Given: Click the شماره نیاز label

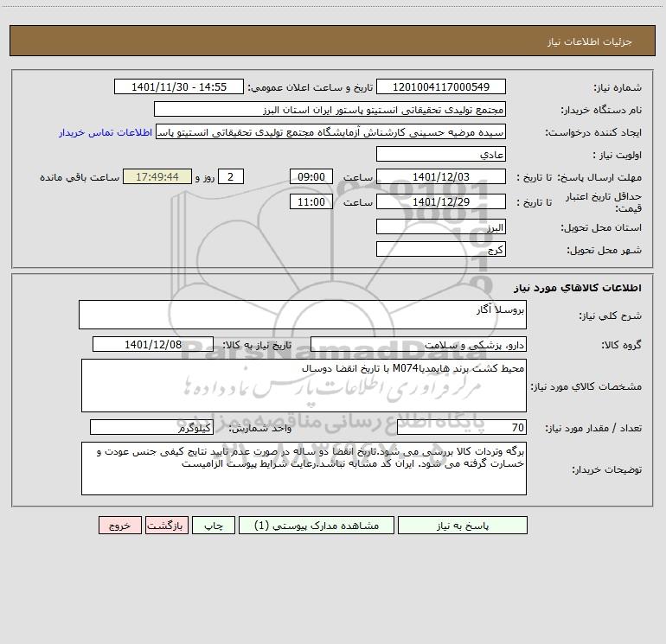Looking at the screenshot, I should coord(618,87).
